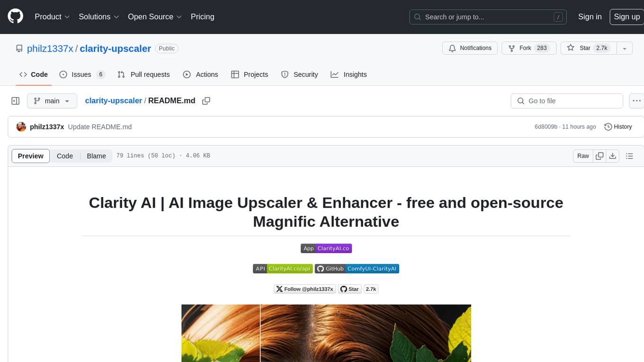Switch to the Projects tab
Image resolution: width=644 pixels, height=362 pixels.
pos(250,74)
